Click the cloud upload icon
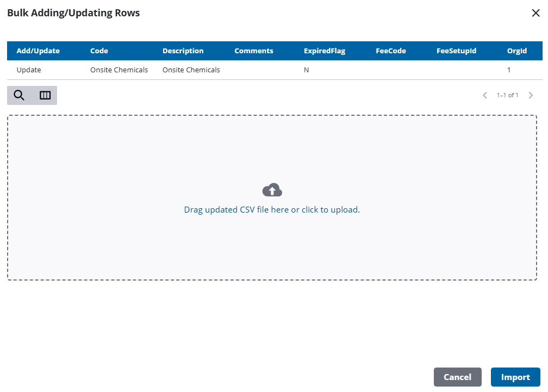 (272, 190)
